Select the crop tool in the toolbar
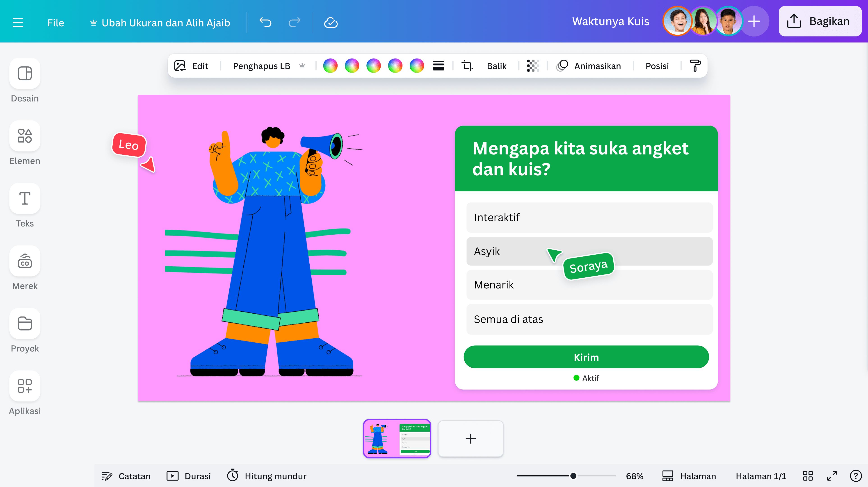This screenshot has width=868, height=487. pos(467,66)
